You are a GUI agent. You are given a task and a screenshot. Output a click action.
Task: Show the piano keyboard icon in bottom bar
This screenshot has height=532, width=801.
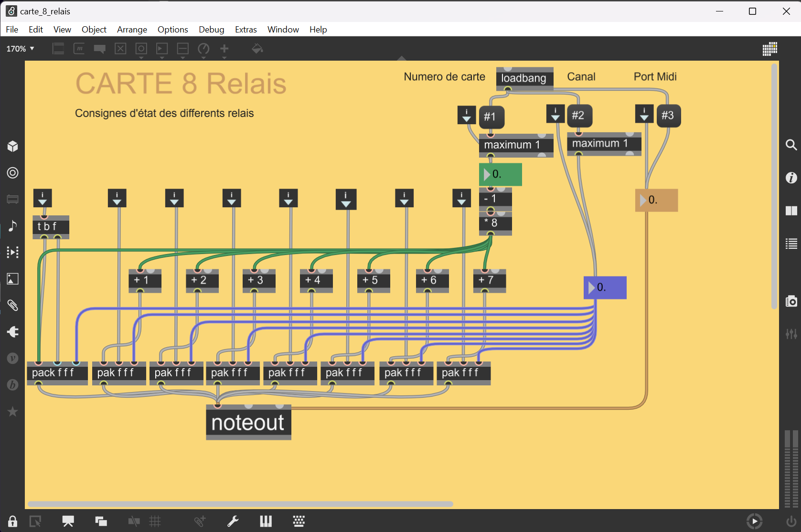pyautogui.click(x=266, y=521)
